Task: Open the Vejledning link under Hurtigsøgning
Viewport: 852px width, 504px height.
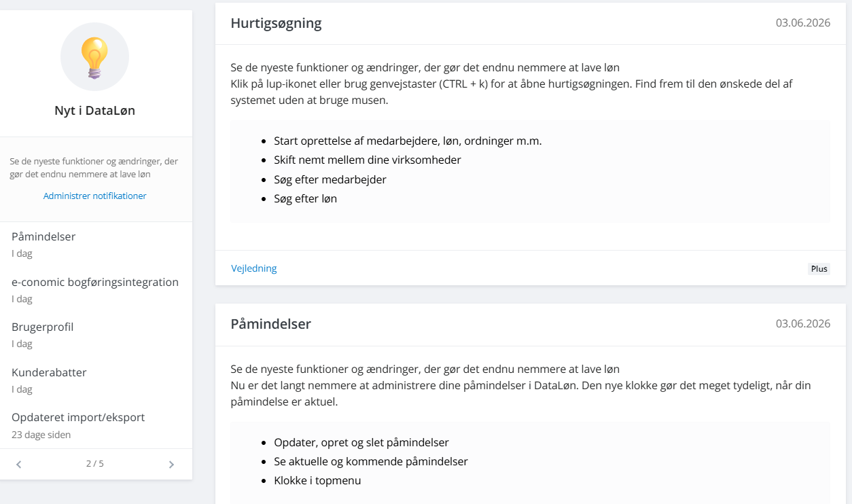Action: coord(254,268)
